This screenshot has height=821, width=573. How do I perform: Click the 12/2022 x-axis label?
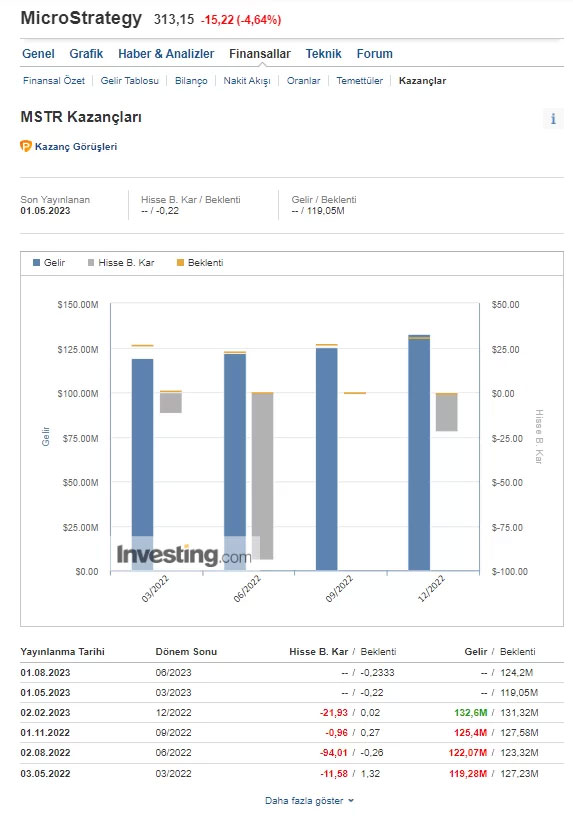(431, 589)
